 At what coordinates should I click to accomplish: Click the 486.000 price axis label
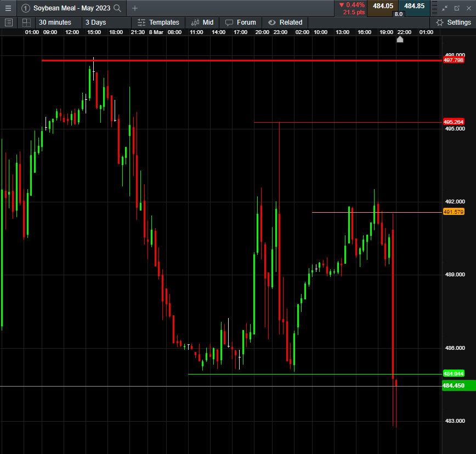455,348
